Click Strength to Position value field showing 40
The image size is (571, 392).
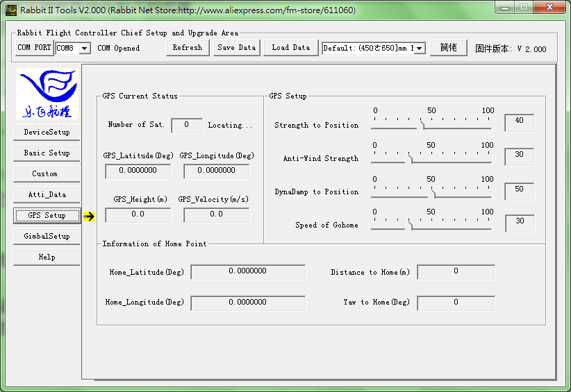pos(520,123)
